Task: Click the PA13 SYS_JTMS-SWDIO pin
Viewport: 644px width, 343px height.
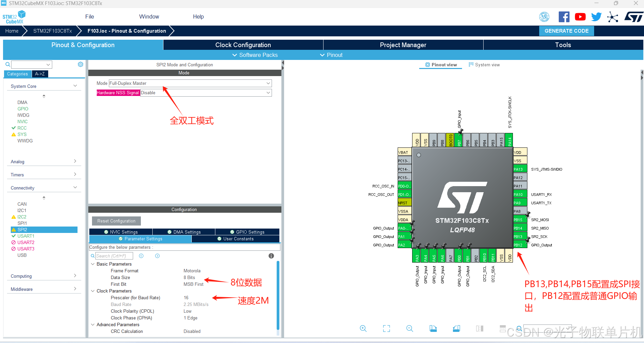Action: pos(520,169)
